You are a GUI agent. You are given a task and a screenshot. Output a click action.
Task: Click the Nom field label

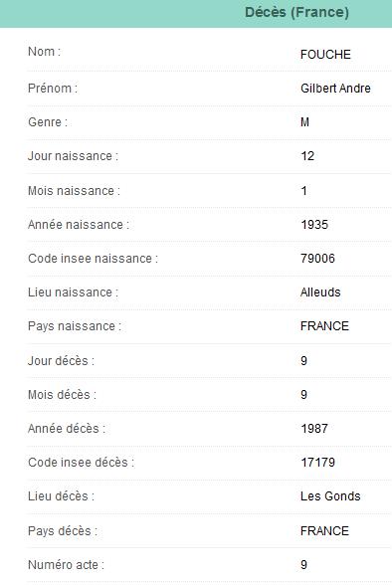coord(44,52)
